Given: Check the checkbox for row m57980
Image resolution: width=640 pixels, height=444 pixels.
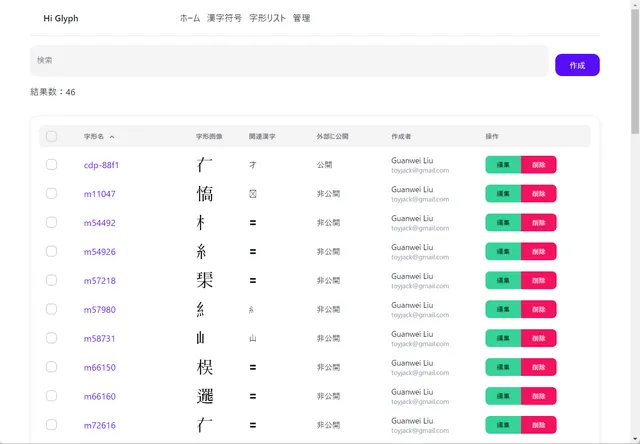Looking at the screenshot, I should (51, 309).
